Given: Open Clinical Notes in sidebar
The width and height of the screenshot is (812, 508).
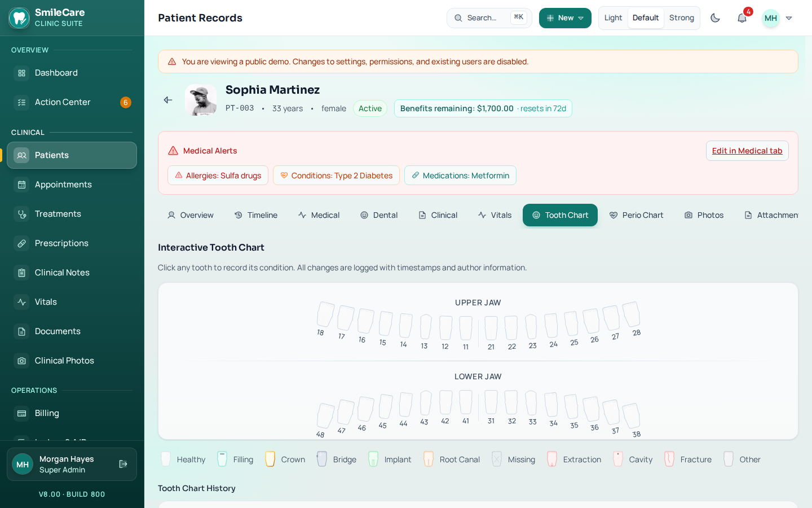Looking at the screenshot, I should [x=72, y=273].
